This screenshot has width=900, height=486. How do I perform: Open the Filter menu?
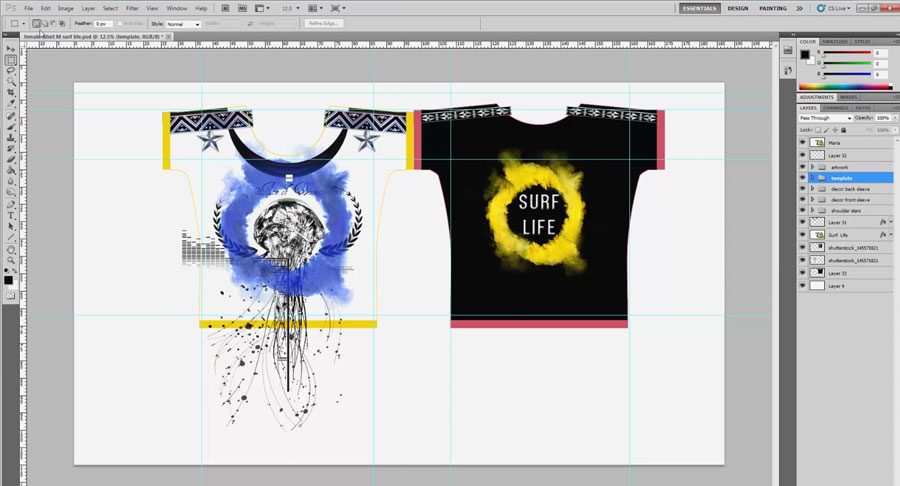[132, 8]
